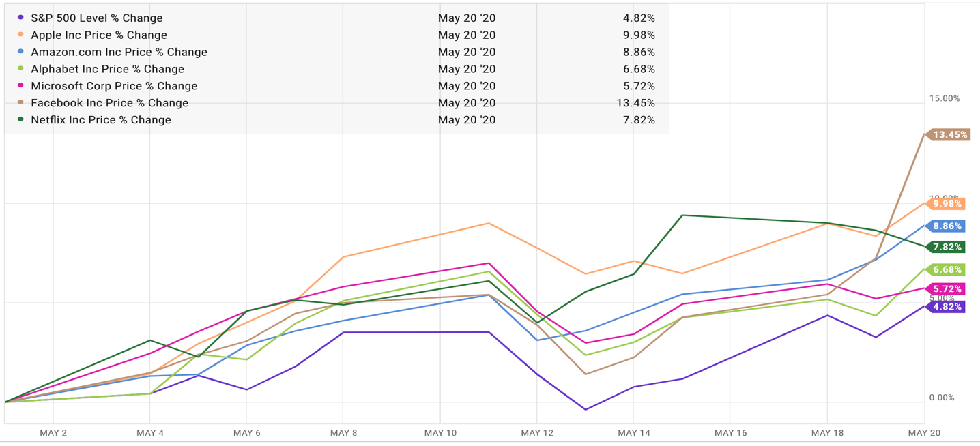
Task: Click the MAY 18 x-axis label
Action: click(x=828, y=433)
